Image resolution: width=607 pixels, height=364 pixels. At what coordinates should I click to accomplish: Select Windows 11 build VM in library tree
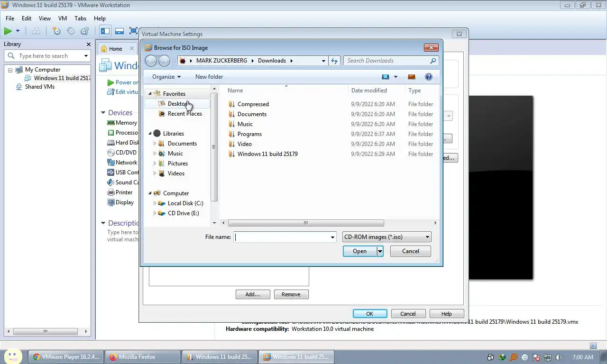coord(58,78)
